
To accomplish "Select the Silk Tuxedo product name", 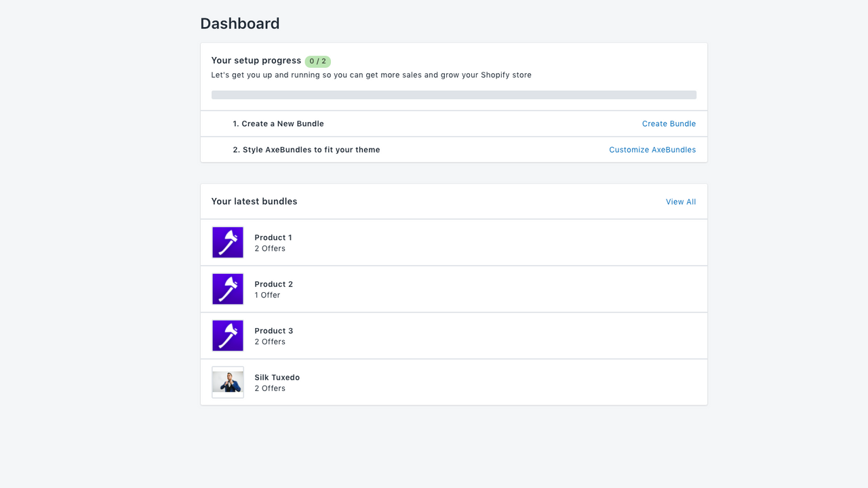I will click(277, 377).
